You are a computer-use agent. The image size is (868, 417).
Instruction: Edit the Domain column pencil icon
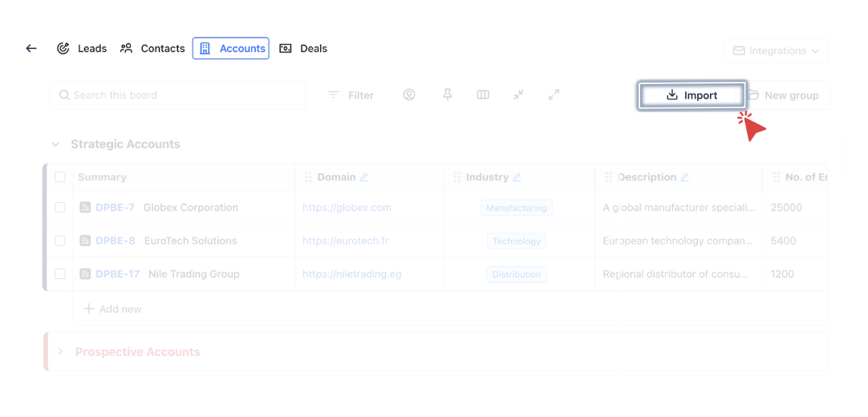tap(364, 177)
